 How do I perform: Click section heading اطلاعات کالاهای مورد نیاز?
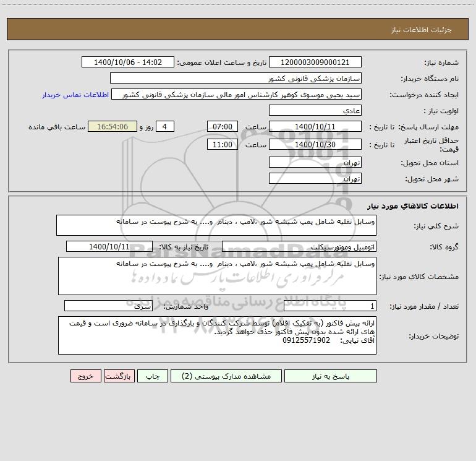coord(413,205)
